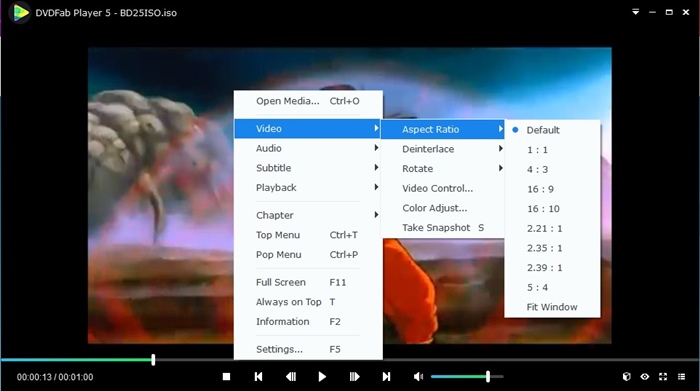The height and width of the screenshot is (391, 700).
Task: Click the playback progress slider handle
Action: pos(153,360)
